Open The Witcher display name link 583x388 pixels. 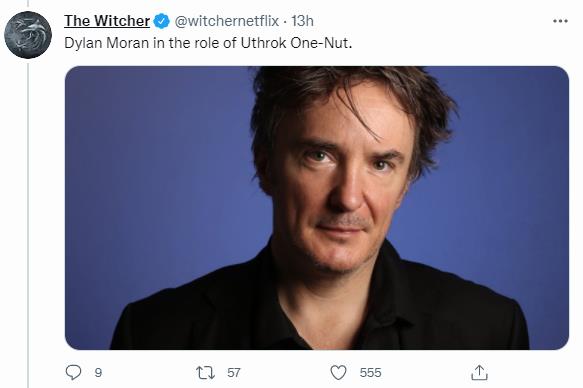(x=107, y=21)
